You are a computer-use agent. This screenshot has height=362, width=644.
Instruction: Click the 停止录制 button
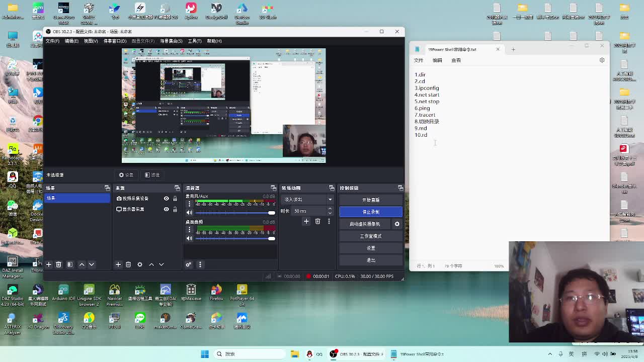point(370,212)
